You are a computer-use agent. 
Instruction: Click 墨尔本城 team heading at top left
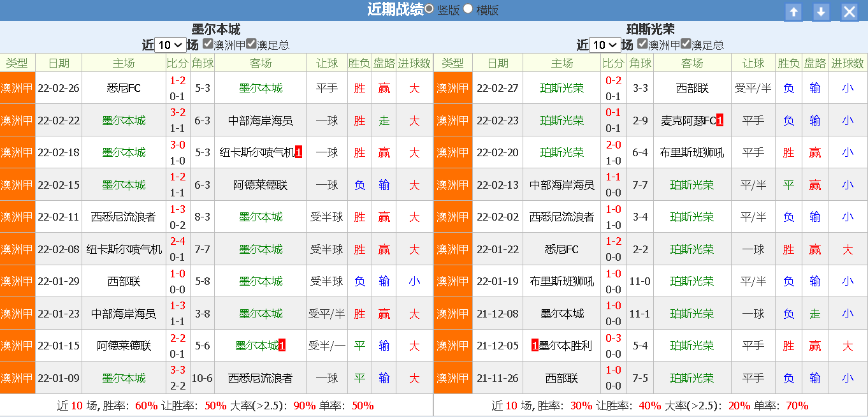(x=216, y=29)
